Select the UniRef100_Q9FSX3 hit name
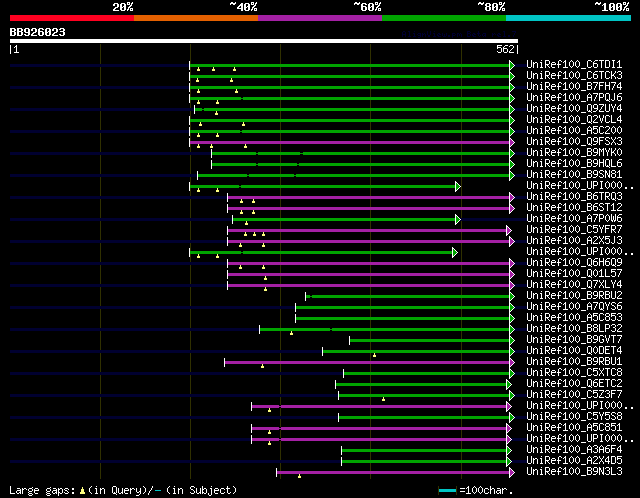Viewport: 640px width, 498px height. [x=574, y=141]
